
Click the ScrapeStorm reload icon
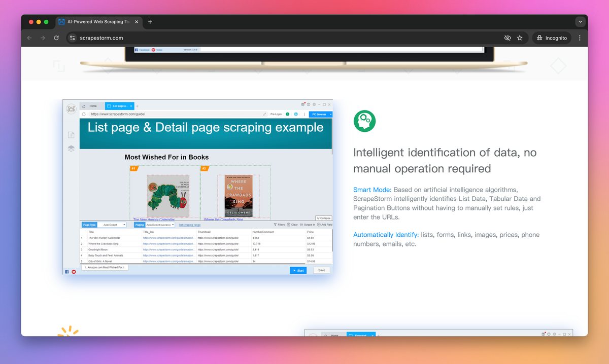84,114
